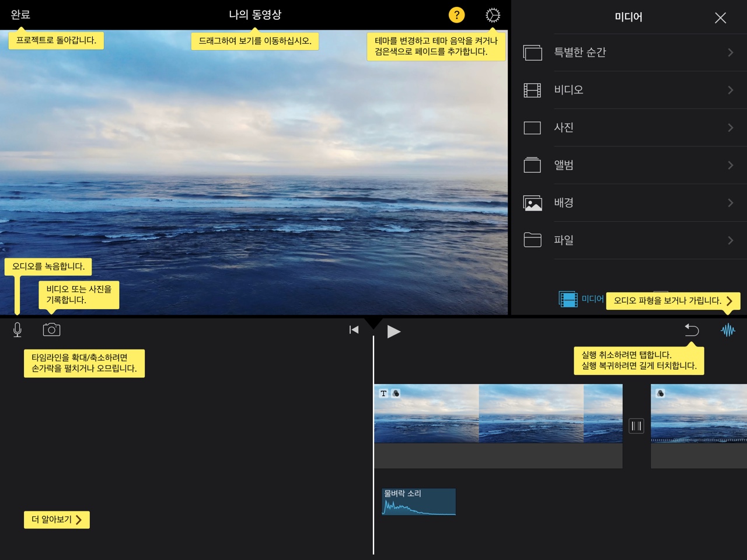Tap the 미디어 panel heading
747x560 pixels.
pos(629,17)
